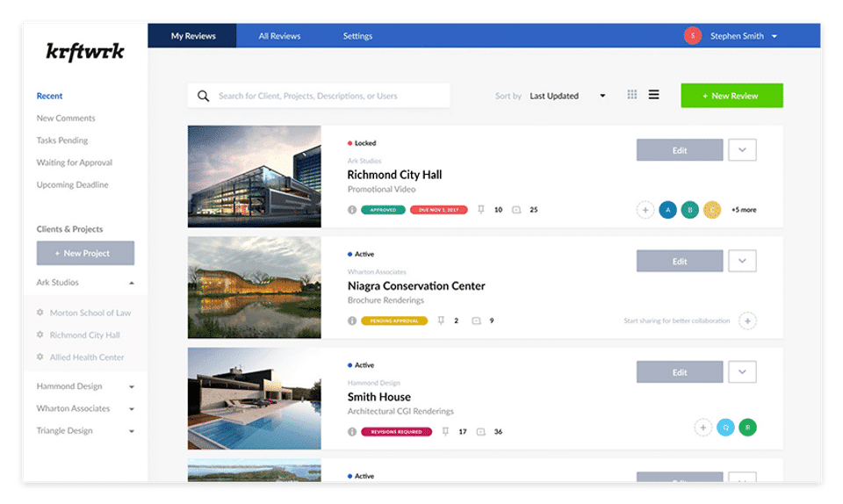Image resolution: width=843 pixels, height=504 pixels.
Task: Click pin icon on Niagra Conservation Center card
Action: click(x=441, y=320)
